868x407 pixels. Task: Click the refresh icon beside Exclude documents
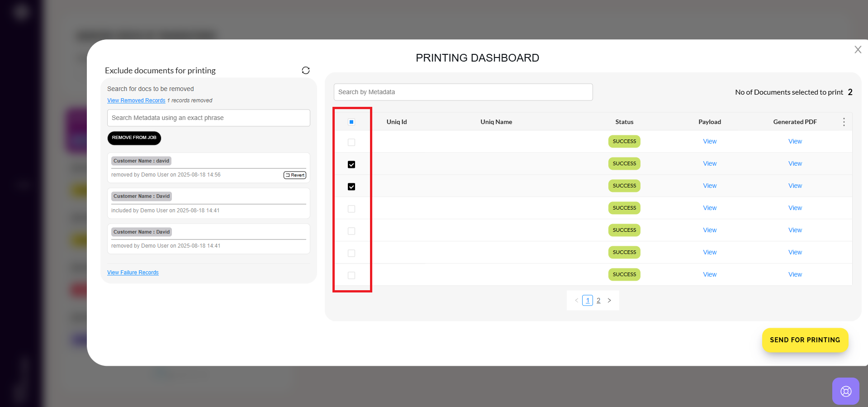tap(306, 70)
